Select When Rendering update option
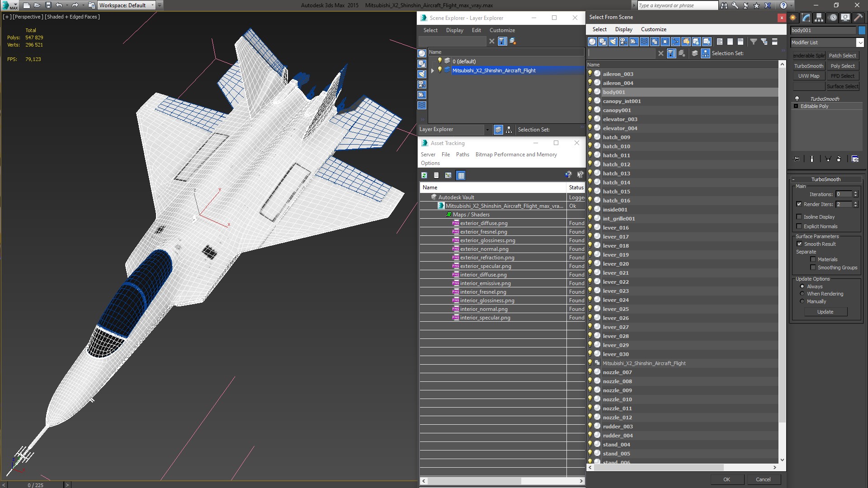Screen dimensions: 868x488 (802, 294)
